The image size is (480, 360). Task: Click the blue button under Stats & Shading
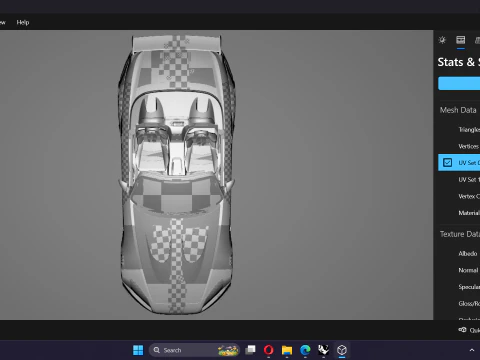coord(459,83)
